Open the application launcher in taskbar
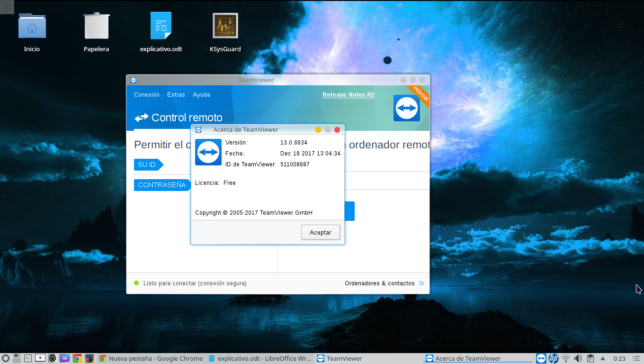644x364 pixels. point(6,358)
